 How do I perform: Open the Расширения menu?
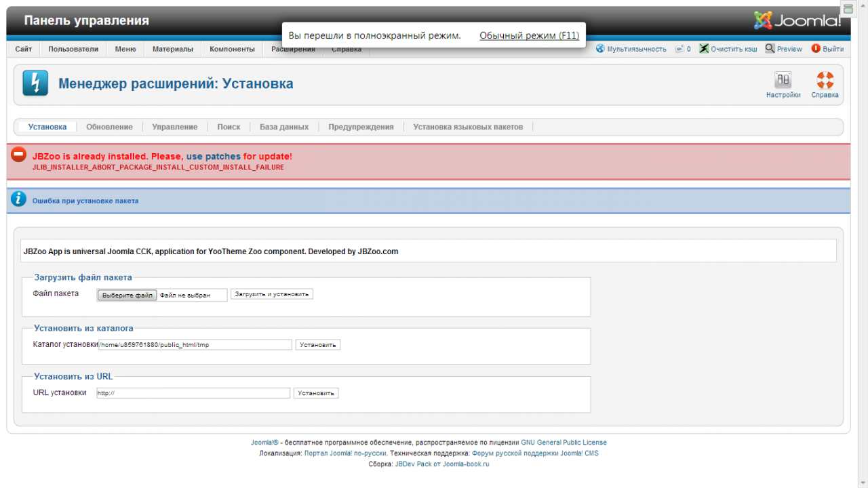[x=293, y=49]
